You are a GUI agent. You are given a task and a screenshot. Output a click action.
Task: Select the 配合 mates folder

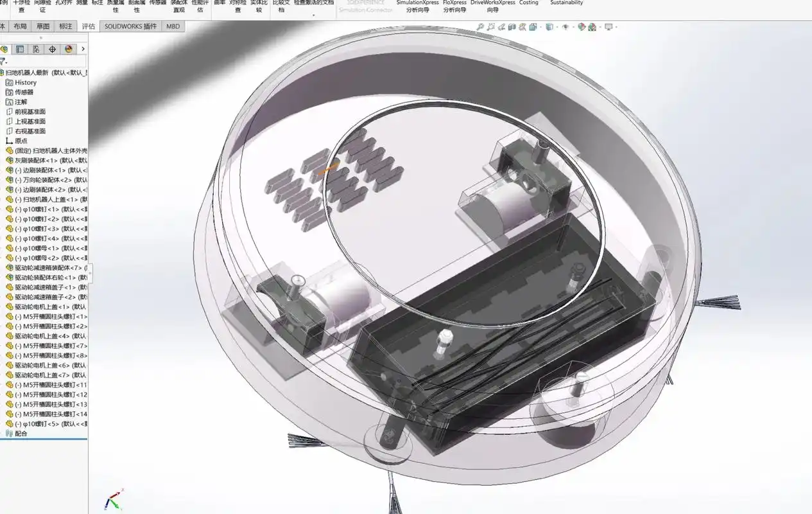click(x=21, y=434)
